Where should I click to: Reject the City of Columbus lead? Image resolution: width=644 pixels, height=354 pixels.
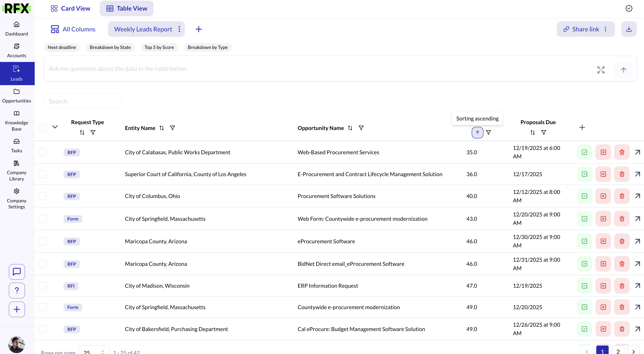603,196
